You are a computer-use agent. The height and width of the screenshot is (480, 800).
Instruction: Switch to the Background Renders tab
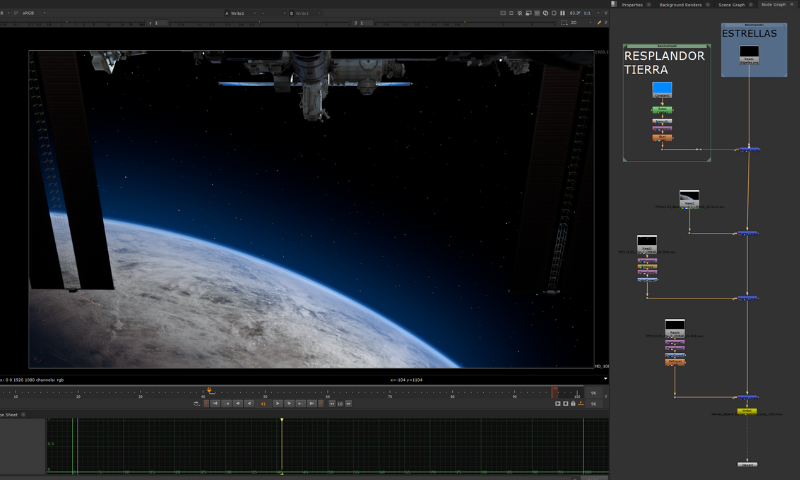pos(681,5)
